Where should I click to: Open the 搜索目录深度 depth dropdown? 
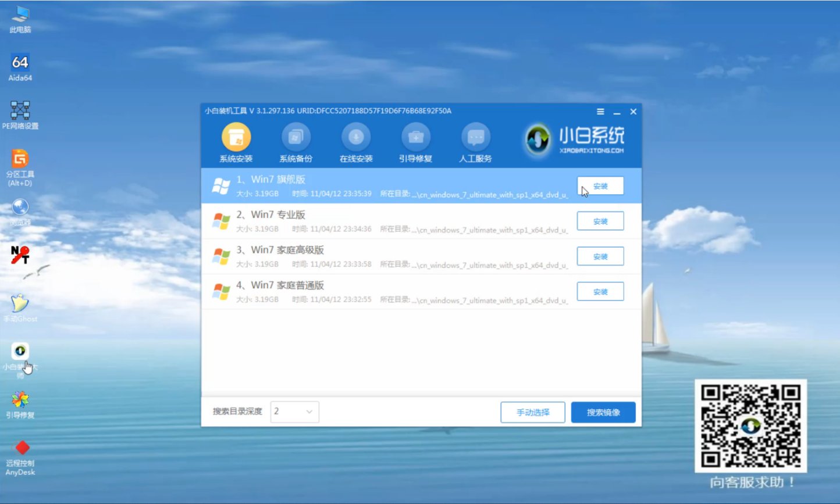(294, 412)
